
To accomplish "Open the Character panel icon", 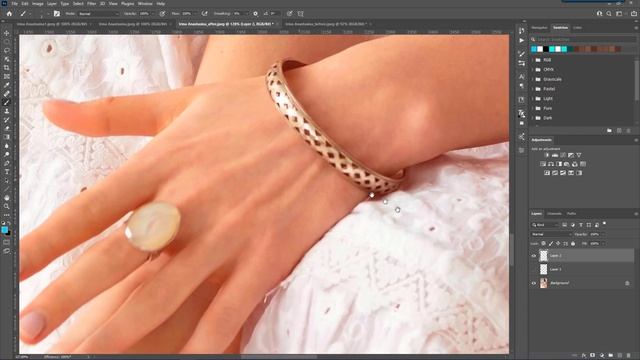I will [522, 76].
